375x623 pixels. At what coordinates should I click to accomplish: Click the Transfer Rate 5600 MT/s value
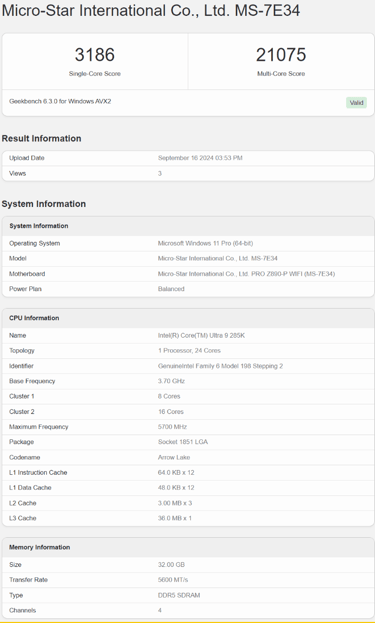(x=173, y=580)
